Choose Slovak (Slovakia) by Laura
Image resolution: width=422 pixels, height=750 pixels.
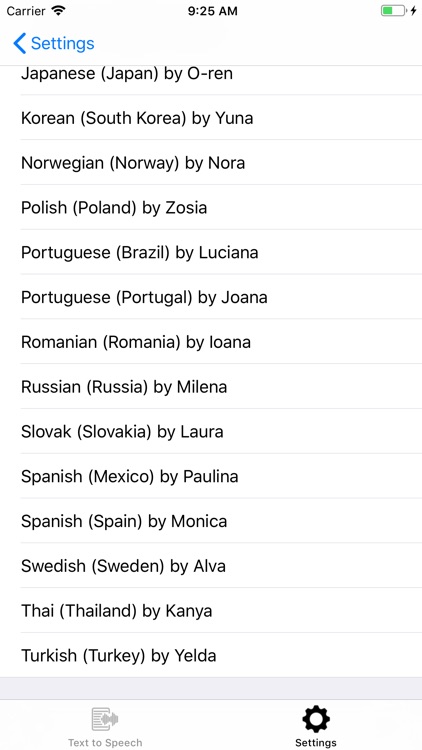[211, 431]
